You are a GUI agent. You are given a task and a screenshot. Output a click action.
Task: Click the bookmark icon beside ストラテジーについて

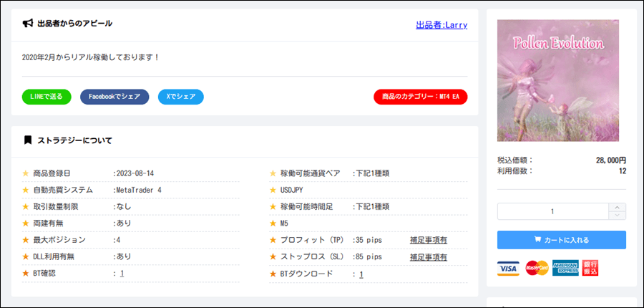point(28,140)
